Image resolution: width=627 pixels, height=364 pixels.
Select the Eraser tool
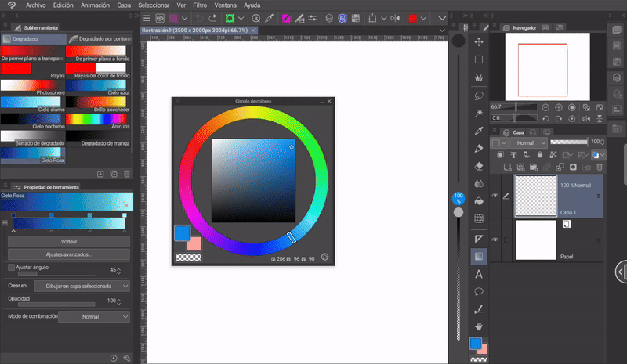479,166
